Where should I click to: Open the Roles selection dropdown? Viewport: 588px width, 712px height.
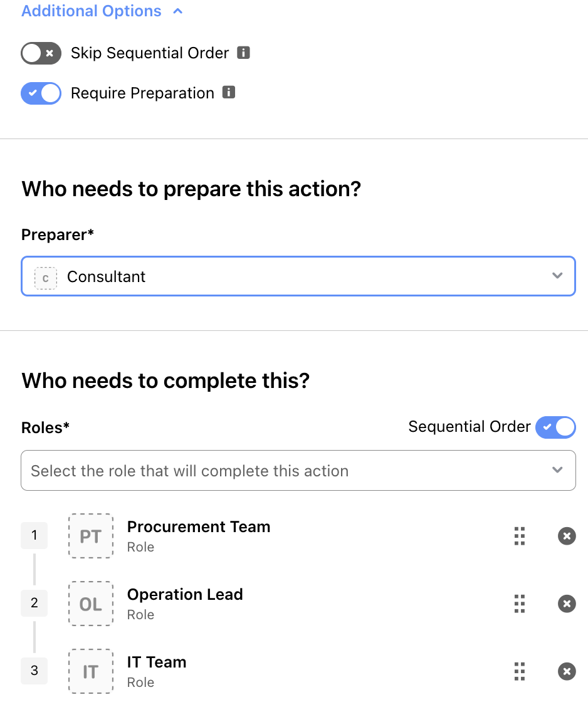click(298, 471)
